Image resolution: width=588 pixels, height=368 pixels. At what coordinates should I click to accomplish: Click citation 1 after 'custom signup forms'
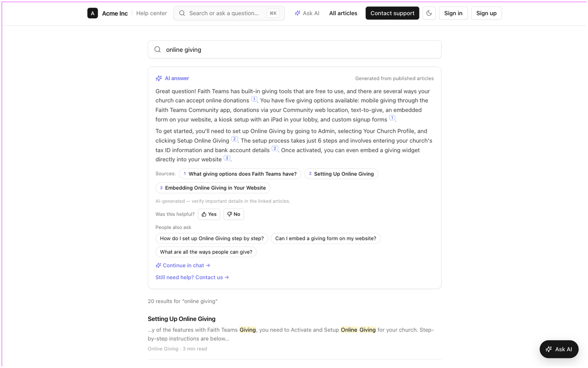(x=392, y=118)
